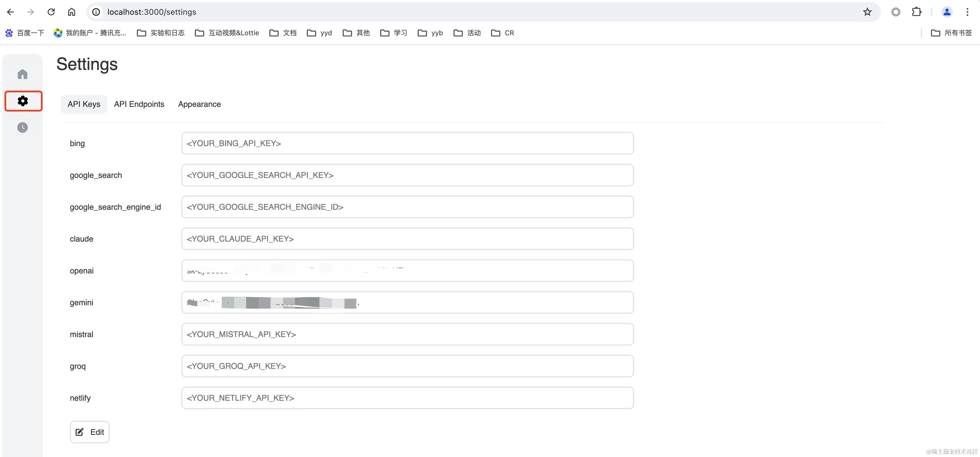Open the home icon in sidebar
This screenshot has height=457, width=980.
pyautogui.click(x=22, y=74)
